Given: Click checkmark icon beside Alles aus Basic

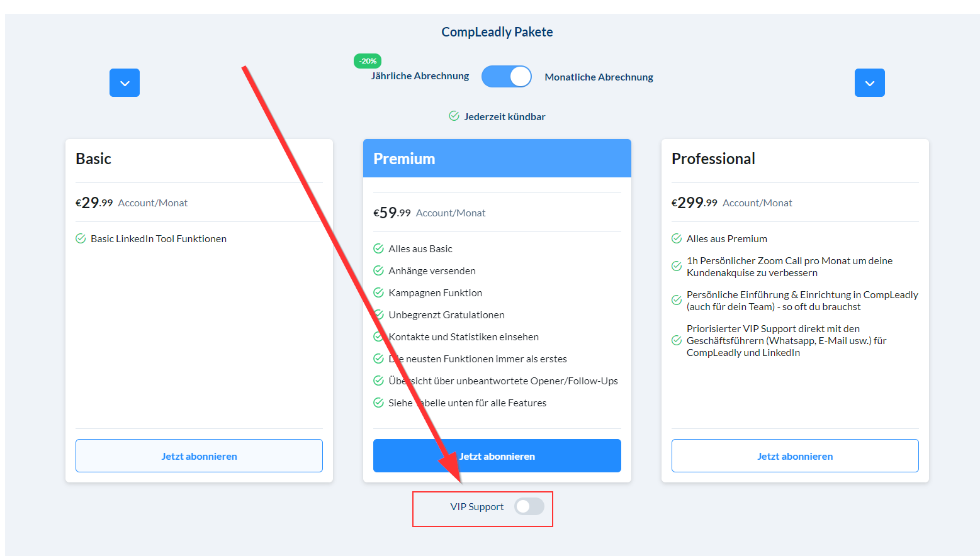Looking at the screenshot, I should click(378, 248).
